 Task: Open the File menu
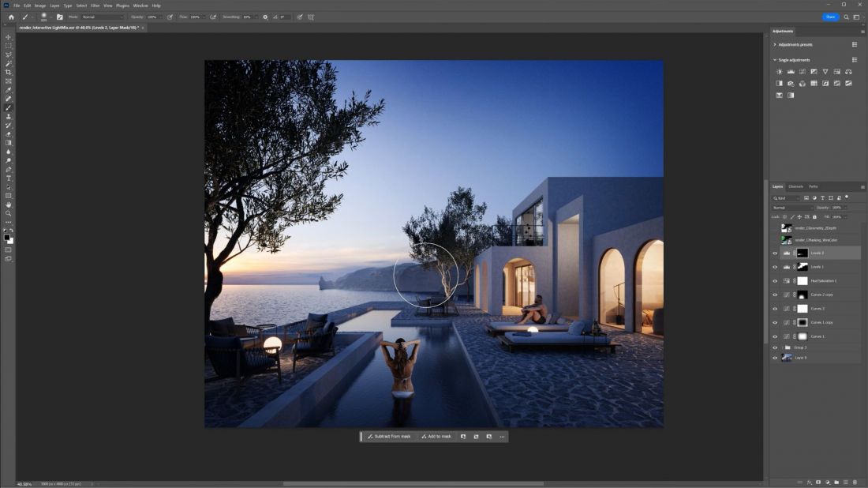point(17,6)
